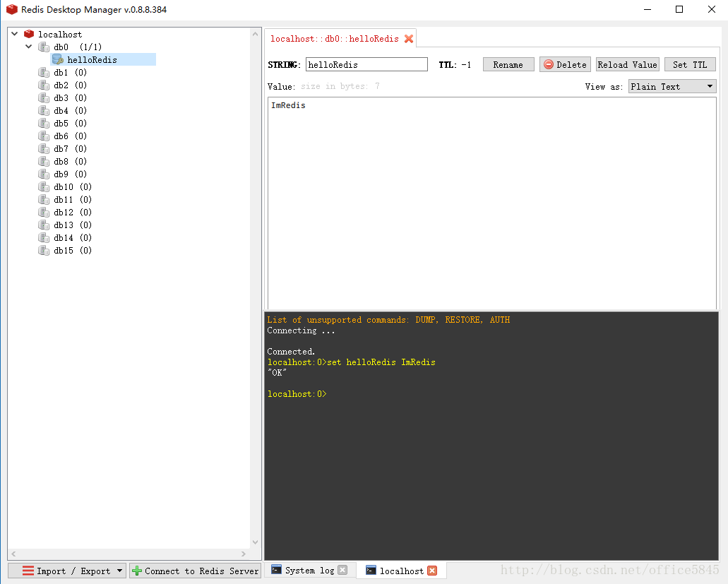Click the TTL: -1 value text
This screenshot has width=728, height=584.
[x=455, y=64]
